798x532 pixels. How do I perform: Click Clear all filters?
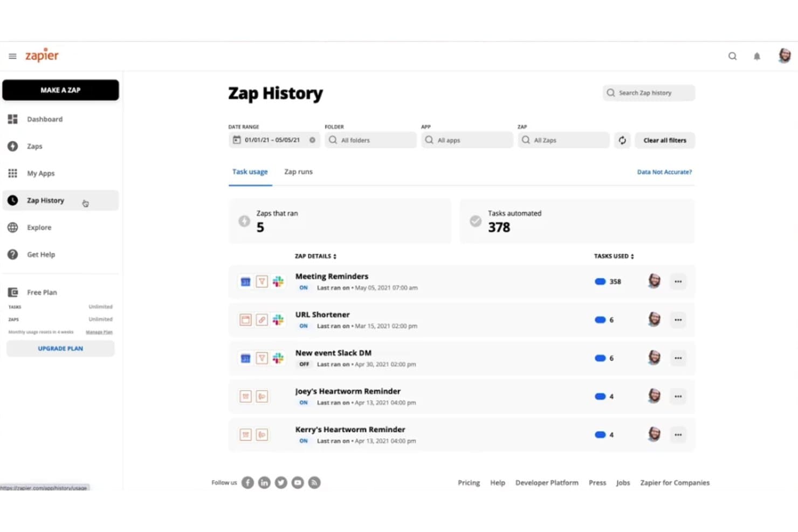665,140
